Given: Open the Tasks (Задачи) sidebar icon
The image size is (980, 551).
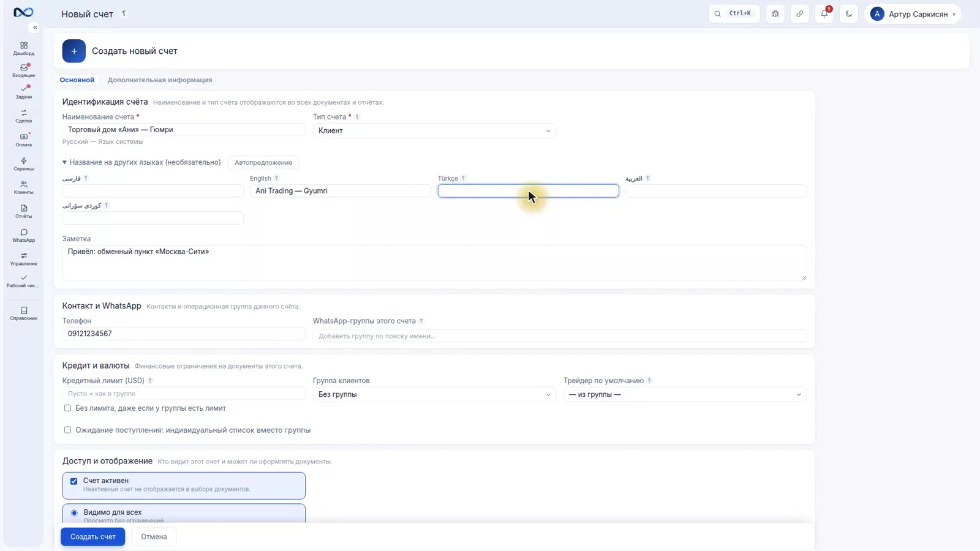Looking at the screenshot, I should pos(24,92).
